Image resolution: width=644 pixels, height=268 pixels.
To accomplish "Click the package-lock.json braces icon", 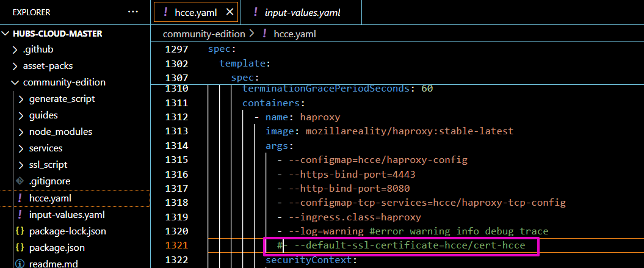I will click(20, 231).
